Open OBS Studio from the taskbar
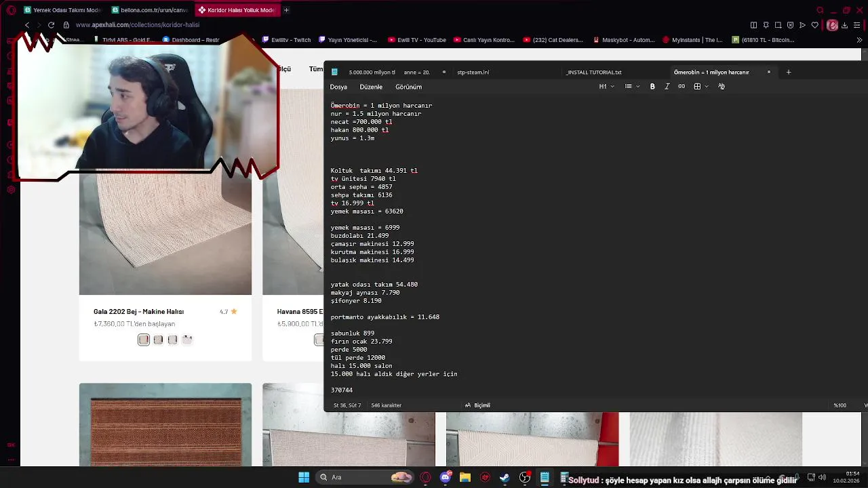Viewport: 868px width, 488px height. [525, 477]
